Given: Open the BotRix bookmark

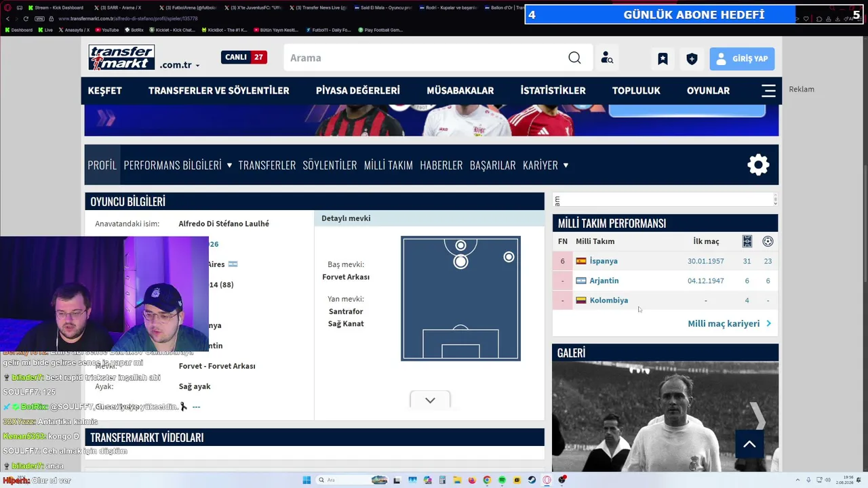Looking at the screenshot, I should coord(134,30).
